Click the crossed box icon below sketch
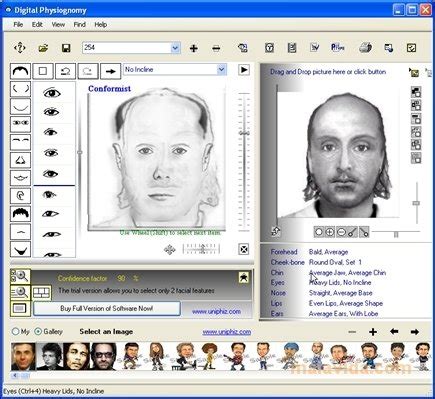This screenshot has height=399, width=435. tap(244, 249)
